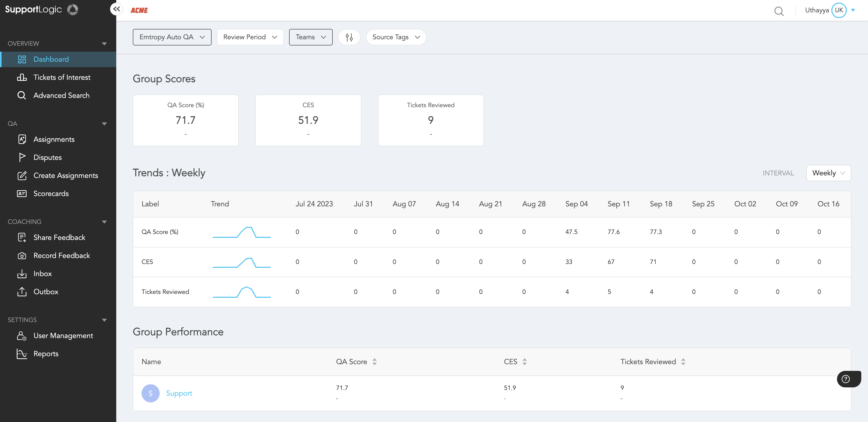Viewport: 868px width, 422px height.
Task: Sort by Tickets Reviewed column arrows
Action: point(683,362)
